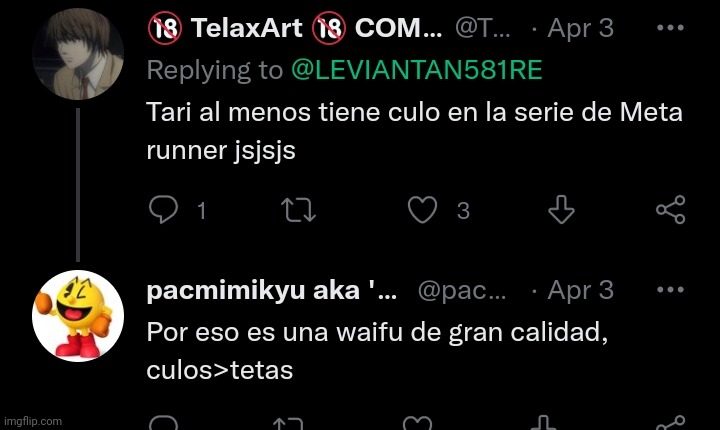Screen dimensions: 720x430
Task: Like pacmimikyu's tweet with the heart icon
Action: (419, 423)
